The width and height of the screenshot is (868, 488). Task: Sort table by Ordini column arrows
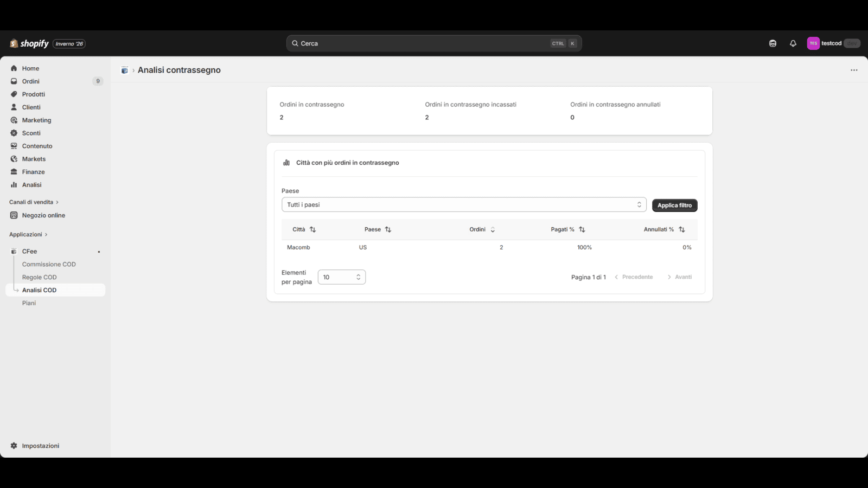[493, 230]
